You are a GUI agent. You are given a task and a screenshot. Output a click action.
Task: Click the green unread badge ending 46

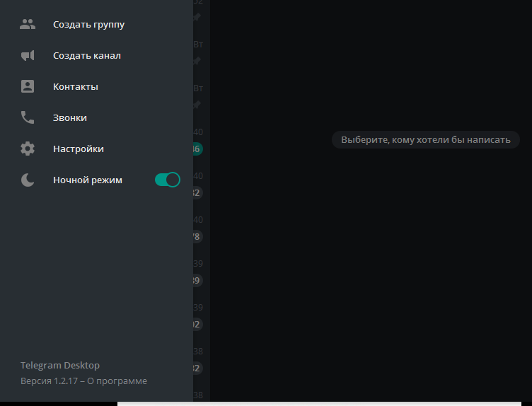(x=197, y=149)
